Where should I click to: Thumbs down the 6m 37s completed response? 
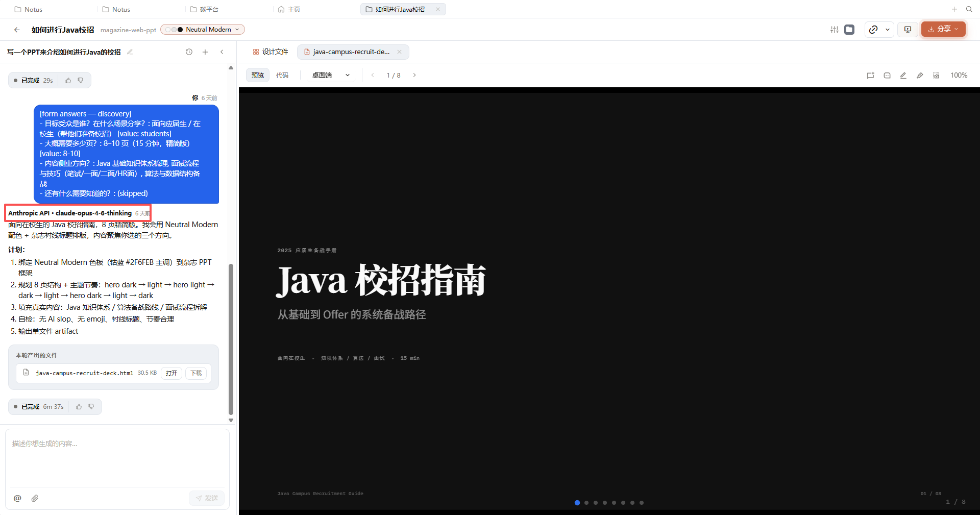91,407
